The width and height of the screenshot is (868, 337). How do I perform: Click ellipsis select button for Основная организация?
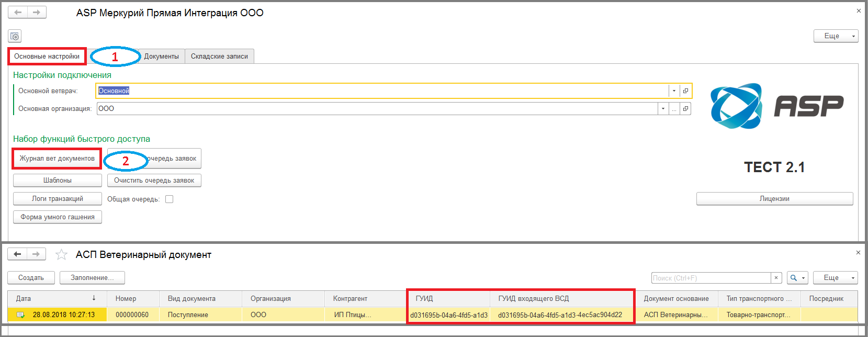pyautogui.click(x=674, y=108)
